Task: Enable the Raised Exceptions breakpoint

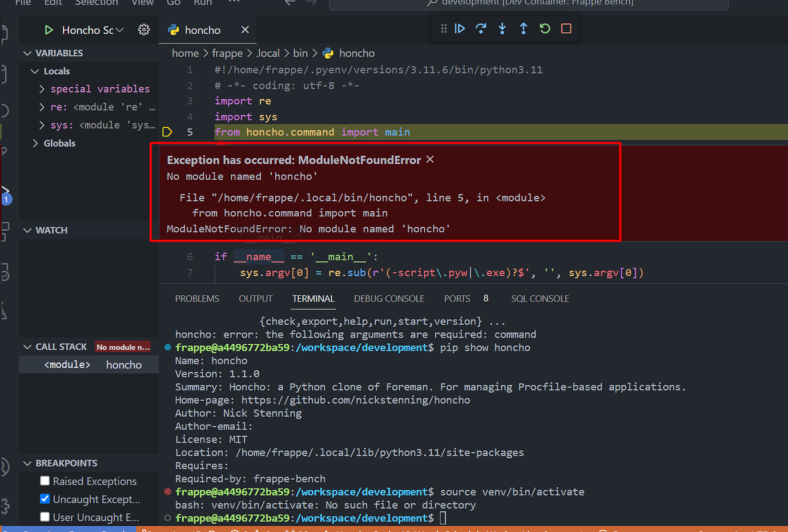Action: 45,481
